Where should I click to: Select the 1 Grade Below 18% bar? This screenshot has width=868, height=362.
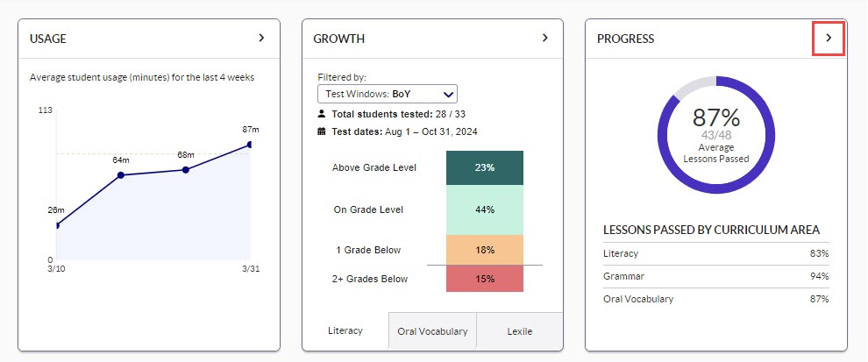click(x=485, y=250)
